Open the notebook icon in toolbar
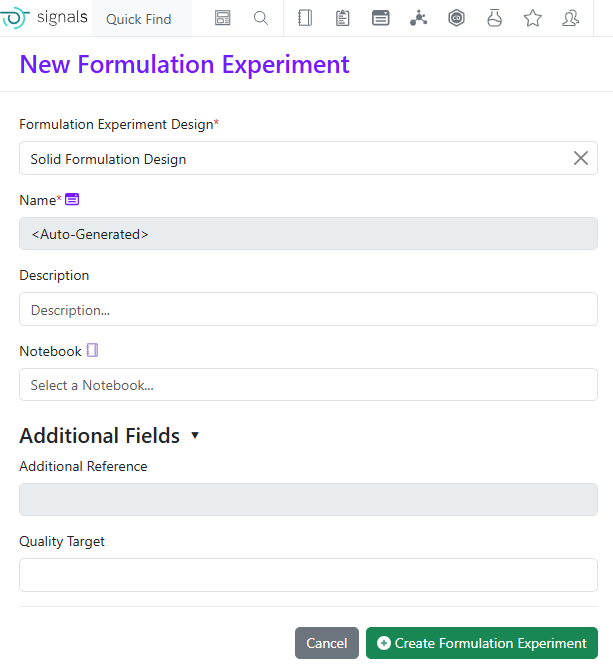The height and width of the screenshot is (667, 613). coord(305,18)
